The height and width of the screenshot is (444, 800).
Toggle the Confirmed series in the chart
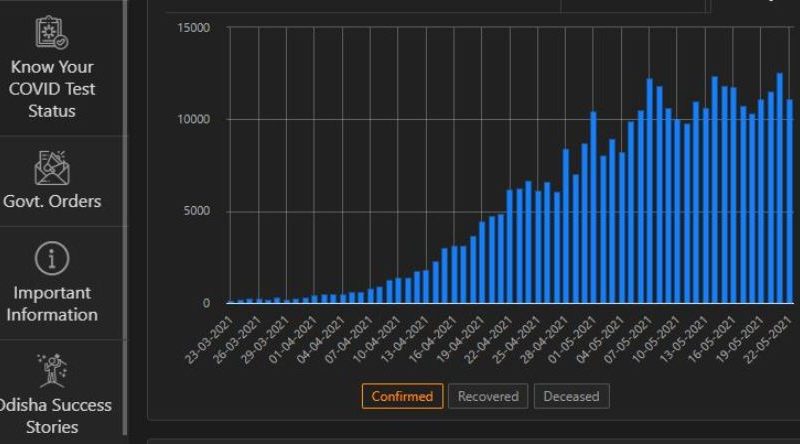401,396
